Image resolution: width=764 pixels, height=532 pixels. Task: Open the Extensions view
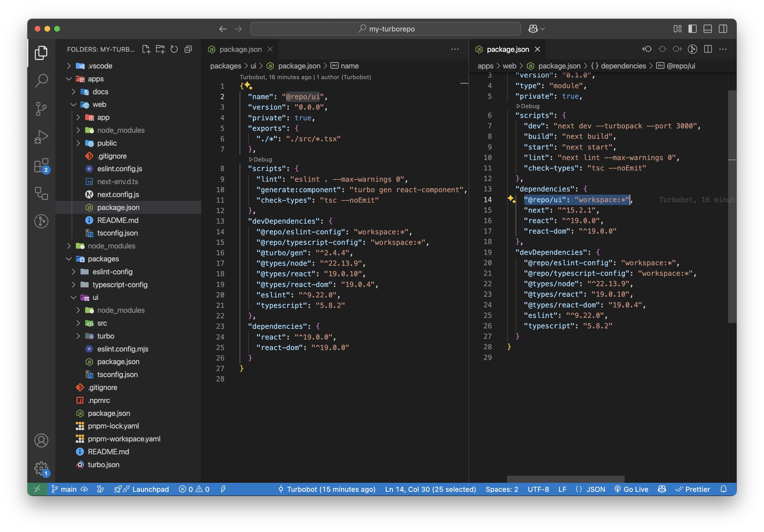[41, 165]
